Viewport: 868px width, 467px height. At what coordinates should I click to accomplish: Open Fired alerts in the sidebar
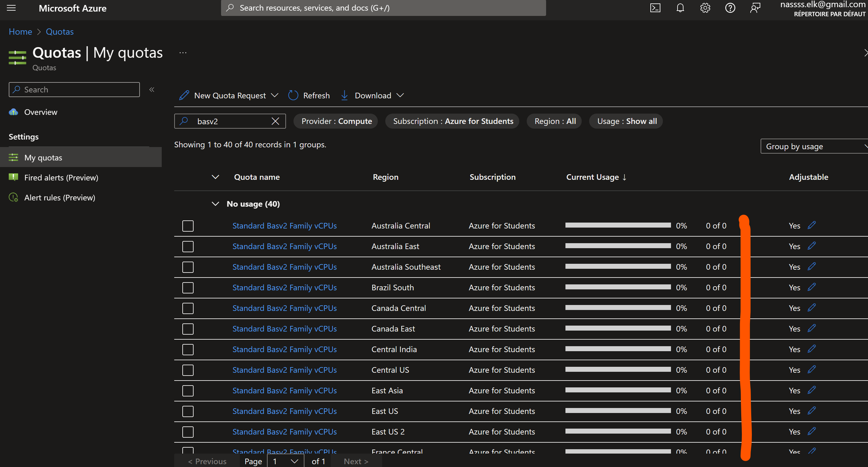(61, 177)
